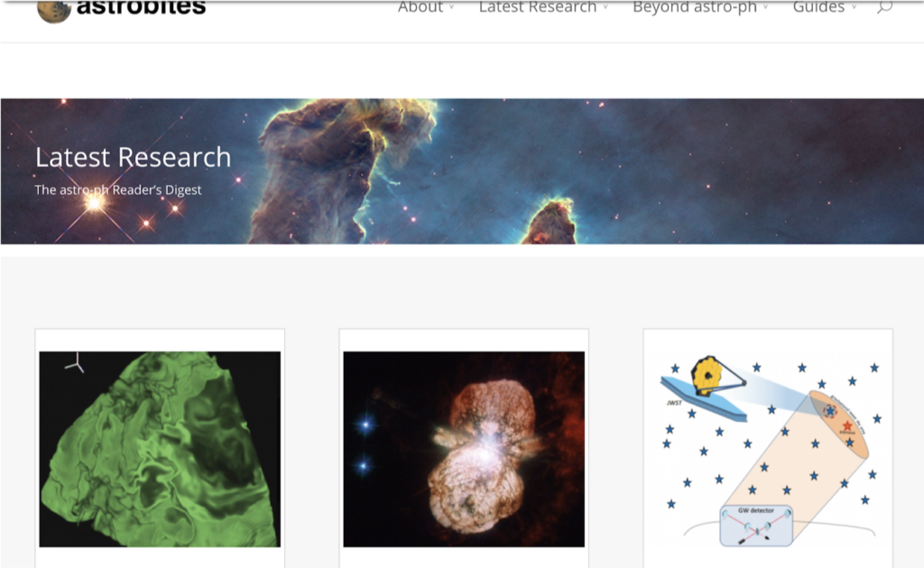The height and width of the screenshot is (568, 924).
Task: Open the Eta Carinae nebula article thumbnail
Action: pyautogui.click(x=464, y=449)
